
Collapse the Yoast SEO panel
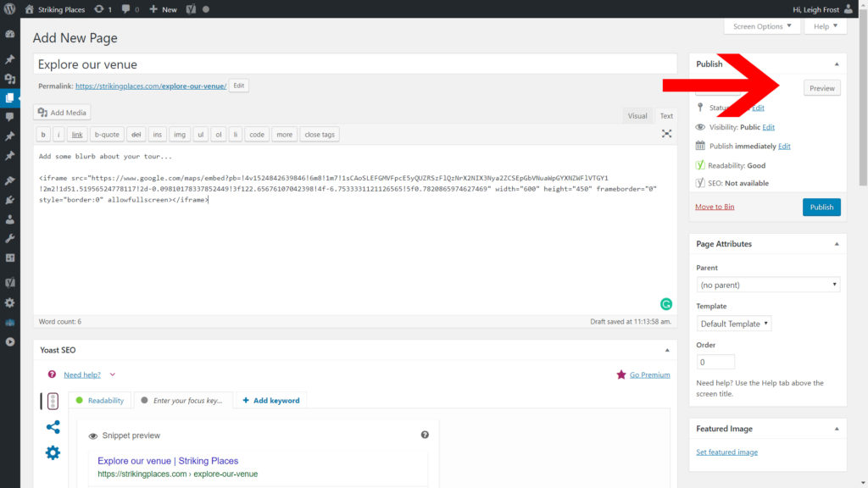click(x=667, y=350)
